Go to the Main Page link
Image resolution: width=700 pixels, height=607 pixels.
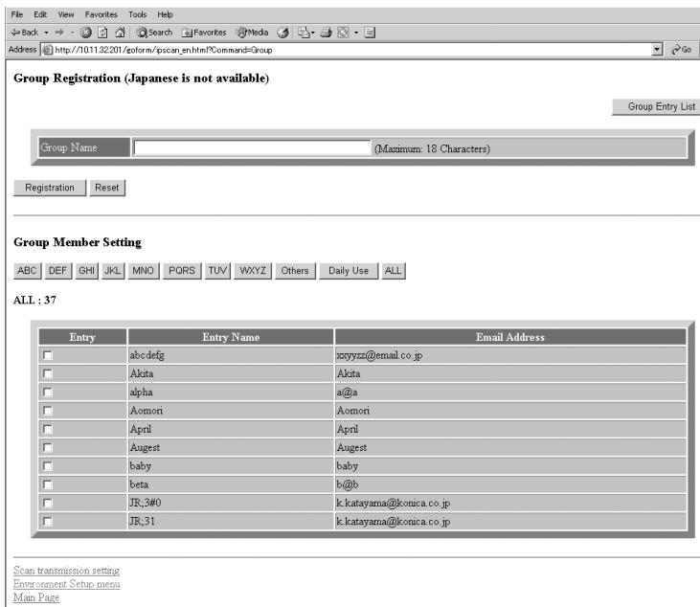[x=36, y=597]
